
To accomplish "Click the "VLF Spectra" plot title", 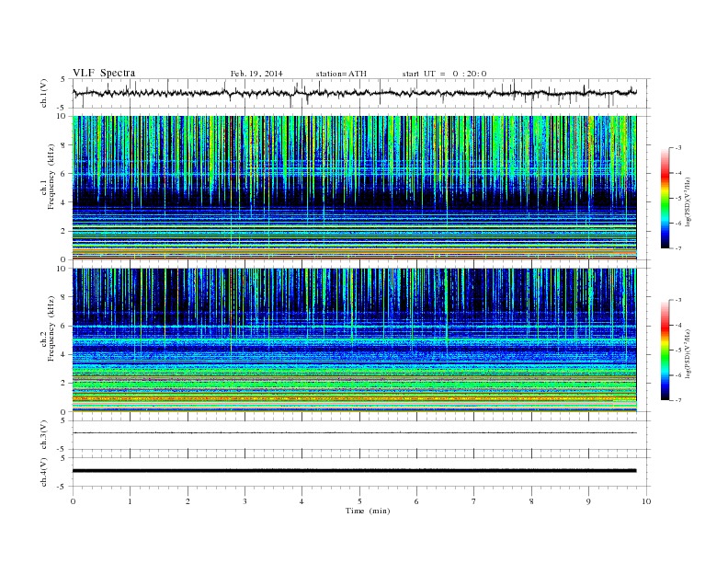I will (104, 73).
